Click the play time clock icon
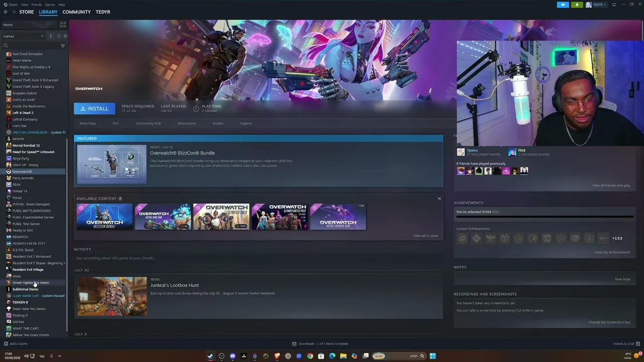Screen dimensions: 644x362 click(x=196, y=109)
